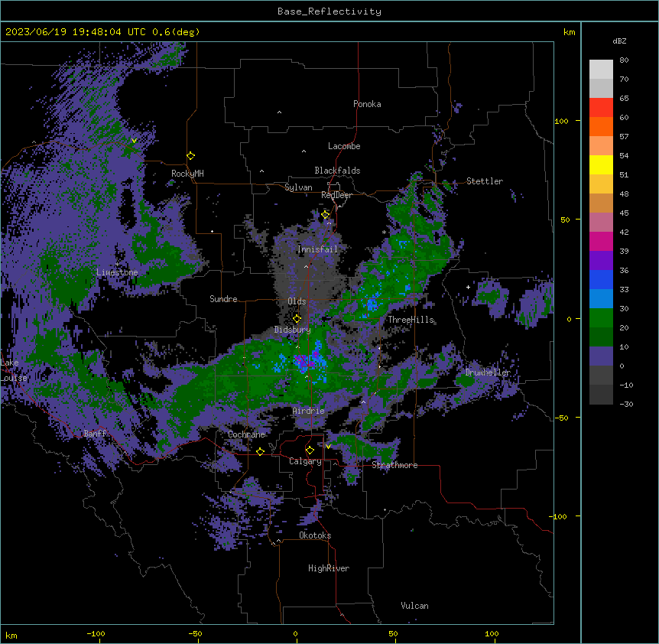
Task: Click the -30 value in the dBZ legend
Action: click(626, 404)
